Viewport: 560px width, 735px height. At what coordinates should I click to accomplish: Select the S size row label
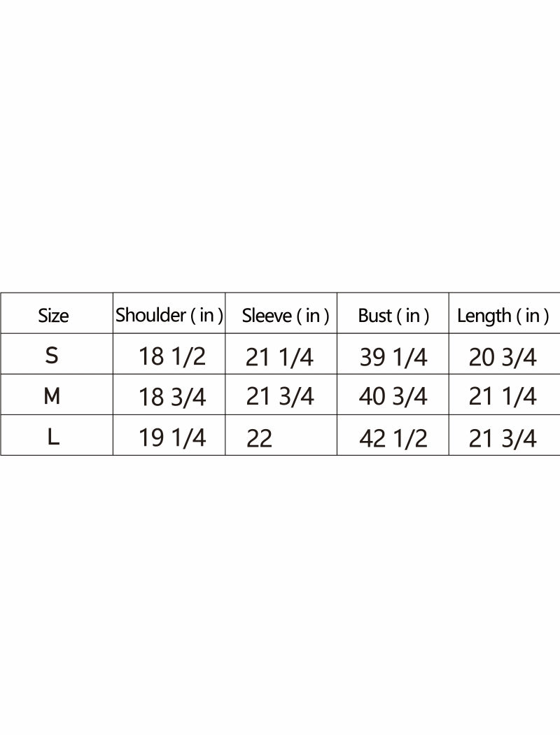(52, 356)
